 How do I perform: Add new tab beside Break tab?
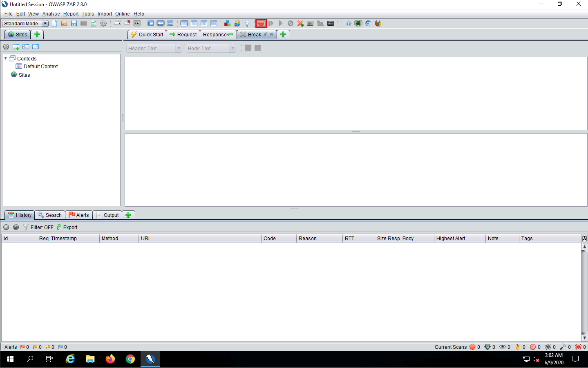(x=283, y=34)
